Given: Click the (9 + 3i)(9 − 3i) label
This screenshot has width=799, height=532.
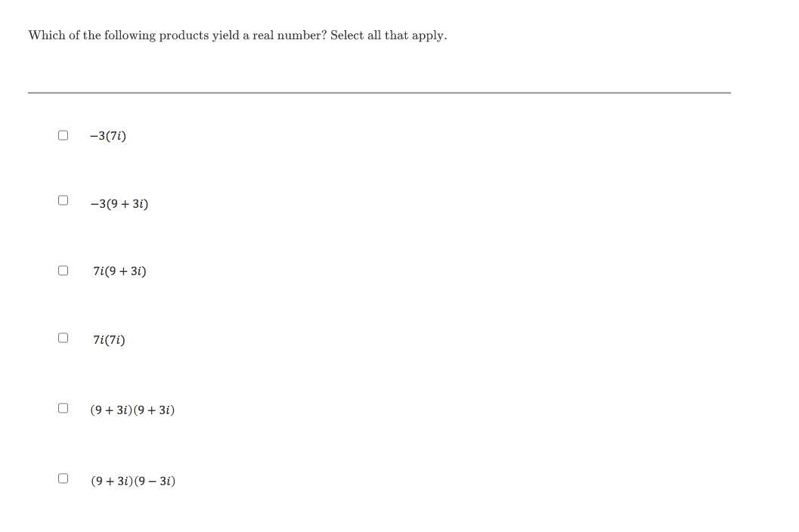Looking at the screenshot, I should [133, 481].
